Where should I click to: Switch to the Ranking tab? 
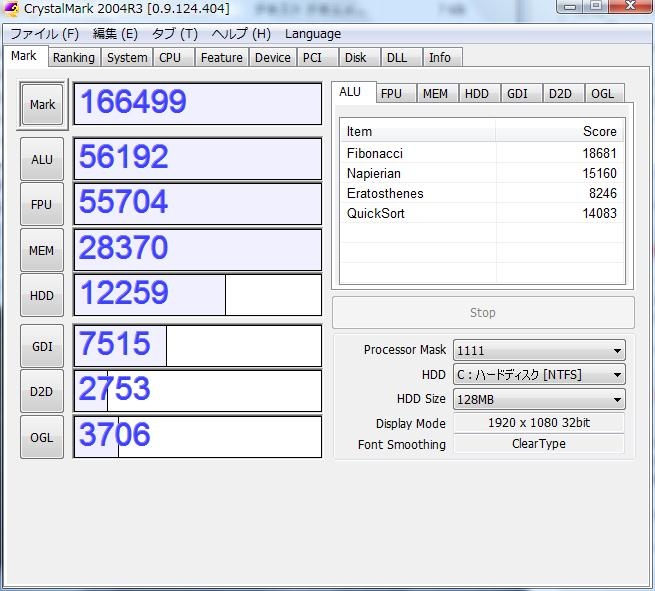pos(74,57)
